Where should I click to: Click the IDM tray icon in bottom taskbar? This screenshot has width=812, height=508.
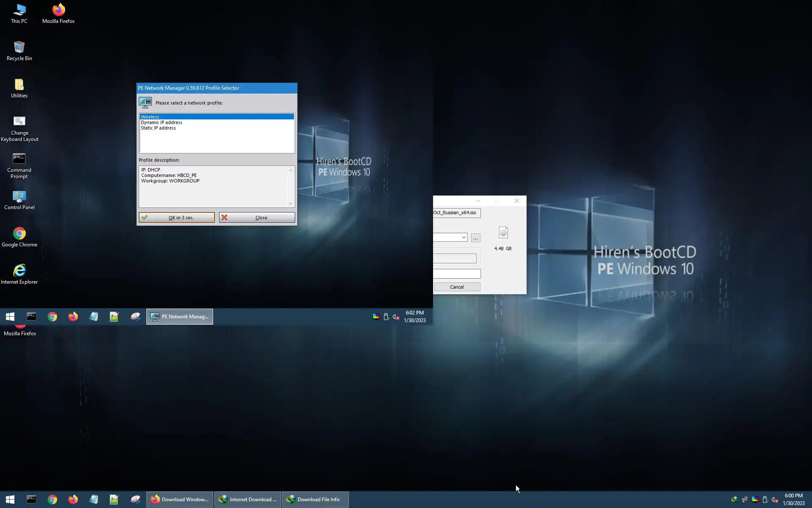coord(734,500)
